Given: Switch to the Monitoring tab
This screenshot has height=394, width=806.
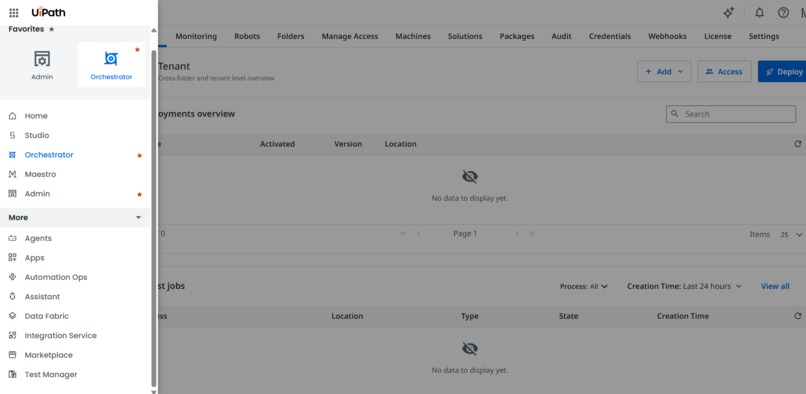Looking at the screenshot, I should pyautogui.click(x=196, y=36).
